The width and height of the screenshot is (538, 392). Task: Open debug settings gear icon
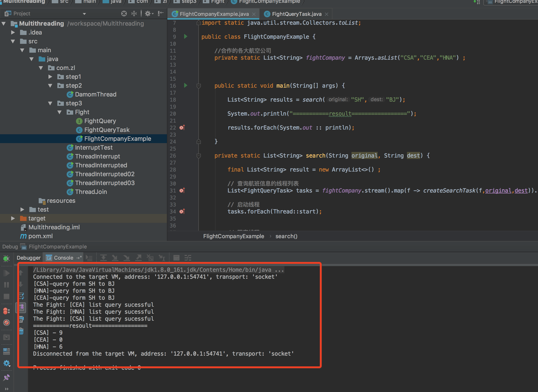[x=6, y=363]
